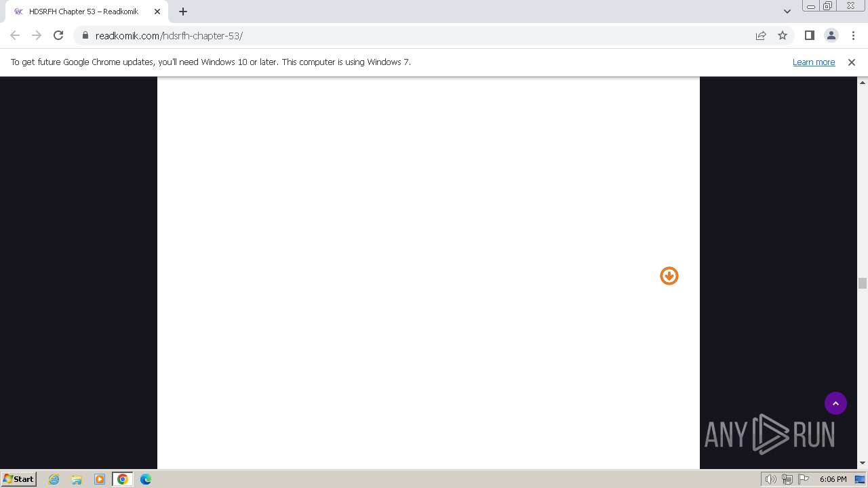Screen dimensions: 868x488
Task: Switch to Chrome in the taskbar
Action: click(123, 479)
